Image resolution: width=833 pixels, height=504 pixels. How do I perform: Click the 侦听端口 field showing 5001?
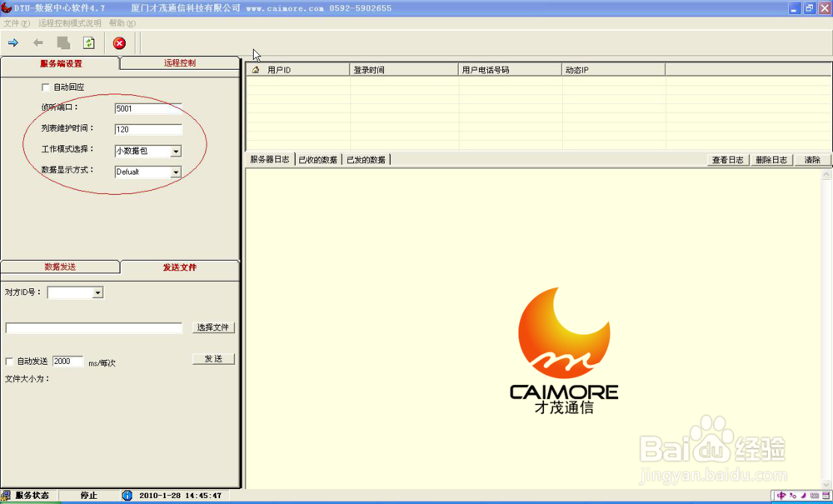(148, 109)
